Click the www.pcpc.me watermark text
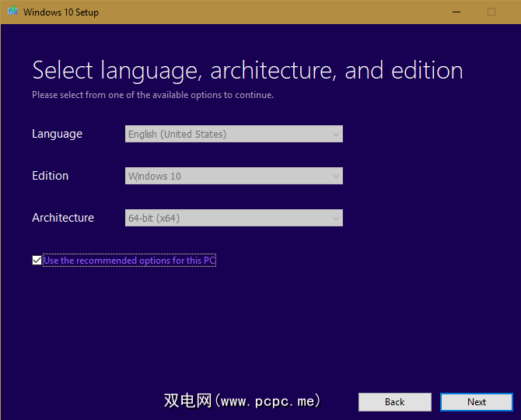 [242, 401]
